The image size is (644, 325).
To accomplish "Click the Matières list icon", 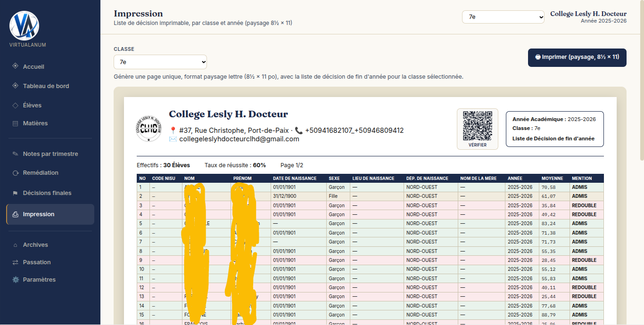I will 15,123.
